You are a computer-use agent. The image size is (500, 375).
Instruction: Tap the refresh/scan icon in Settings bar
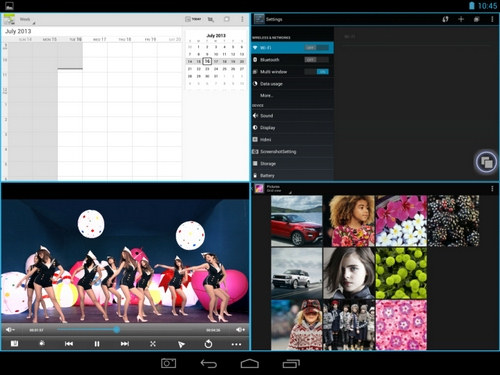coord(445,19)
